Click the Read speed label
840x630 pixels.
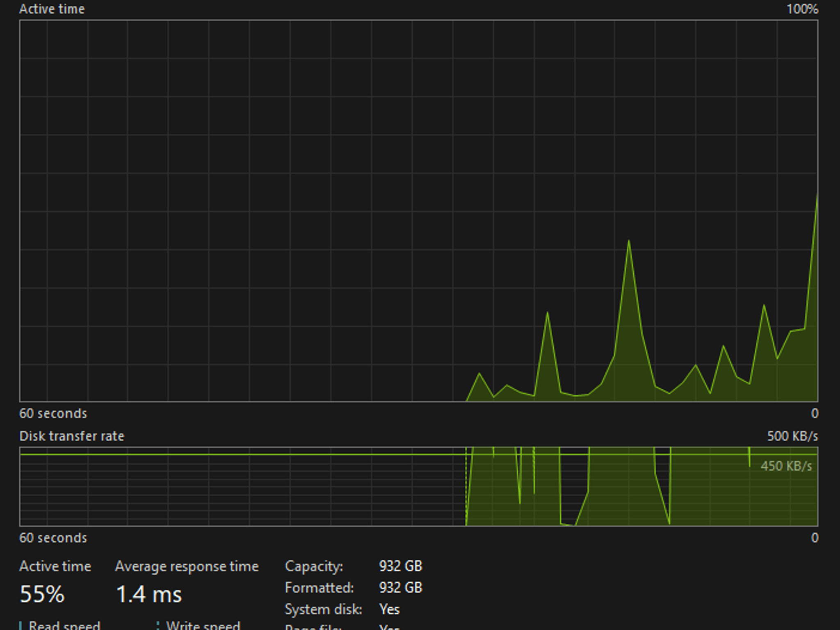click(64, 625)
